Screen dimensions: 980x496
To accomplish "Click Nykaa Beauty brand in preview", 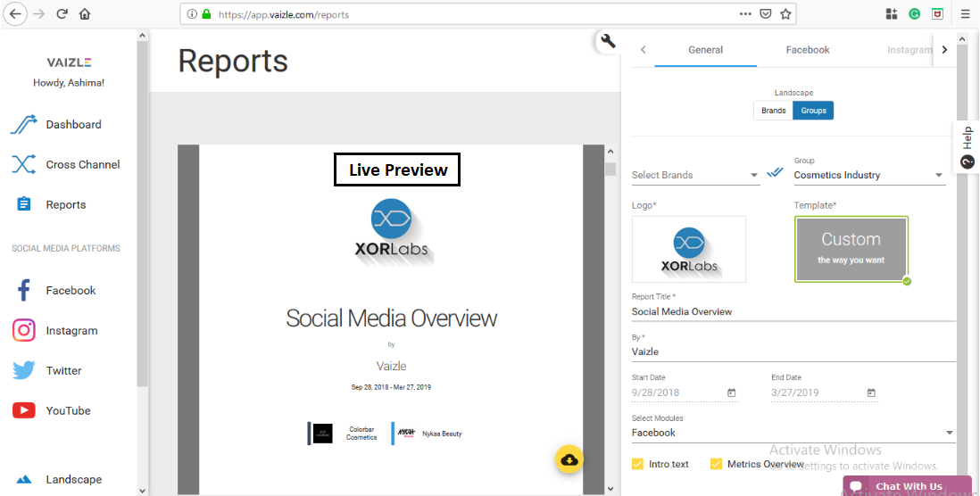I will click(x=427, y=433).
